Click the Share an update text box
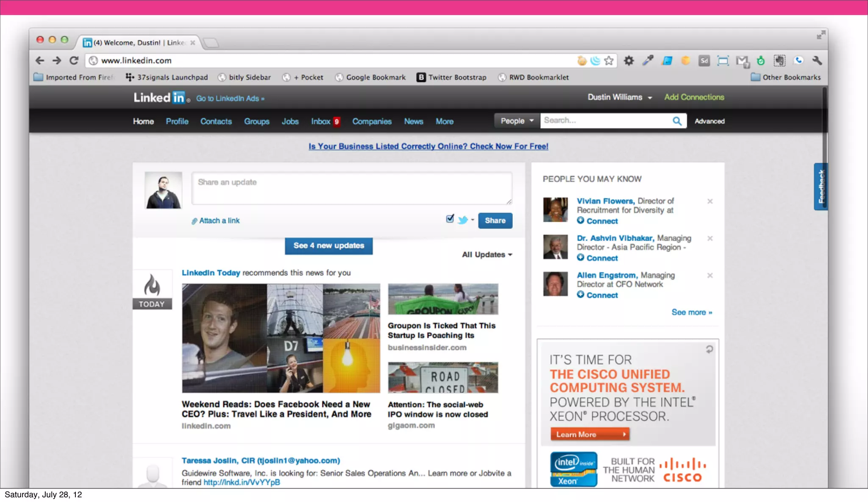 point(351,188)
